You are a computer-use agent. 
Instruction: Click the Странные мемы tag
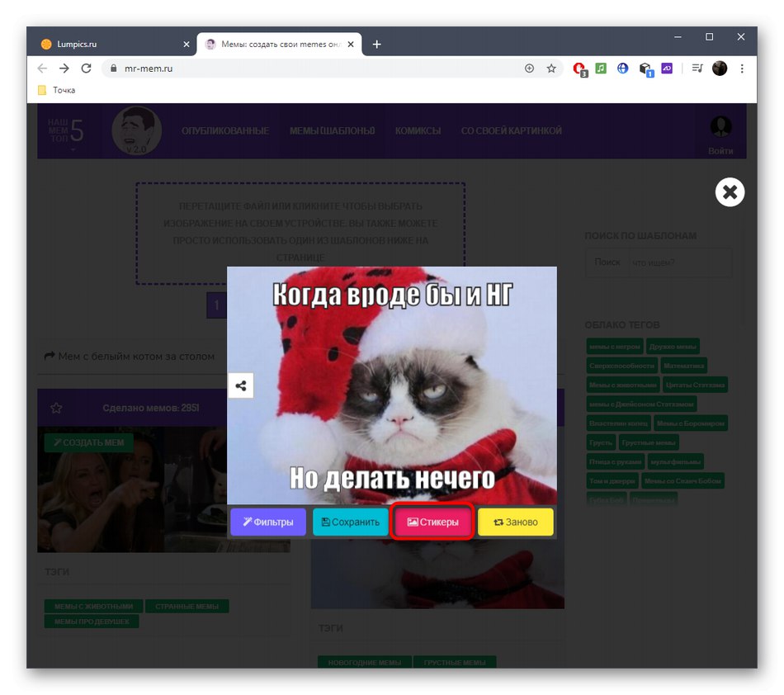point(187,606)
